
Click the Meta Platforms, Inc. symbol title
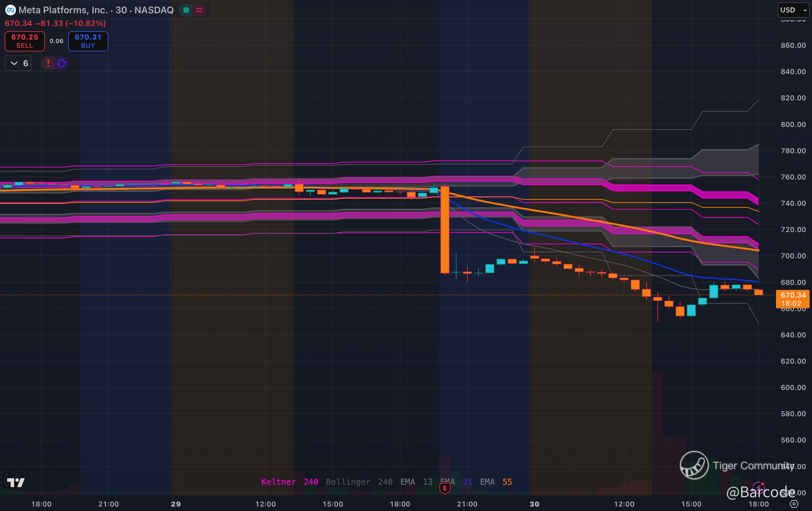[x=63, y=10]
